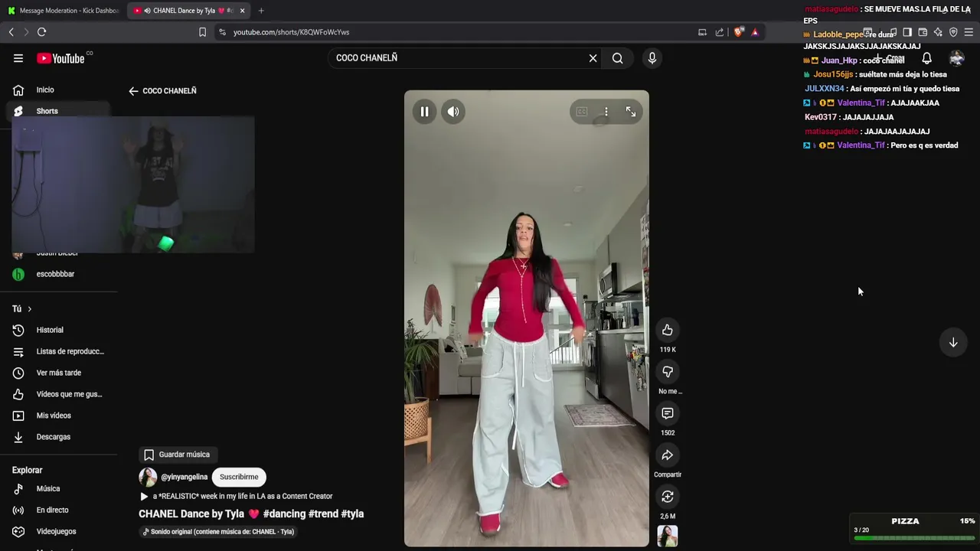View site information icon in address bar

click(222, 32)
